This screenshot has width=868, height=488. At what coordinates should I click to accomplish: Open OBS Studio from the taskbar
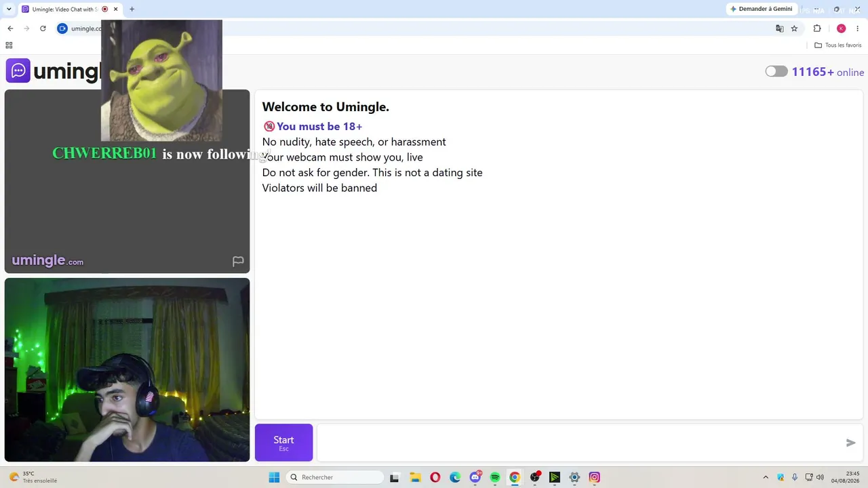coord(535,477)
